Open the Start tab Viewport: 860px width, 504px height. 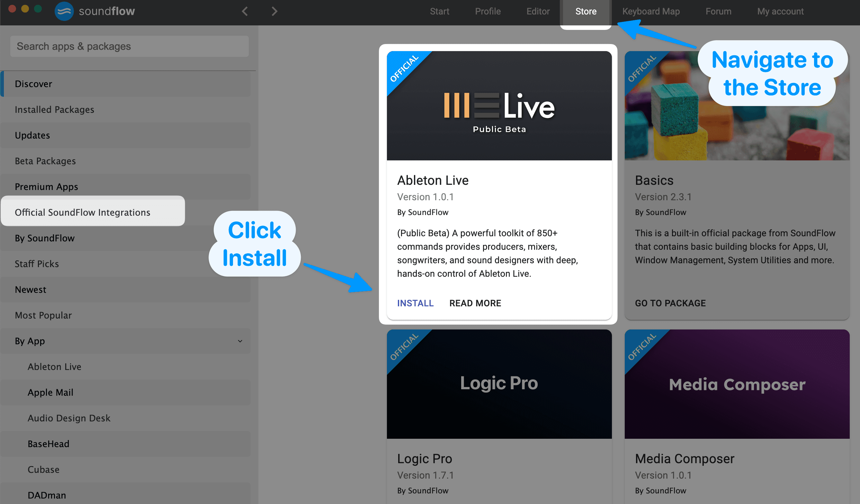439,11
